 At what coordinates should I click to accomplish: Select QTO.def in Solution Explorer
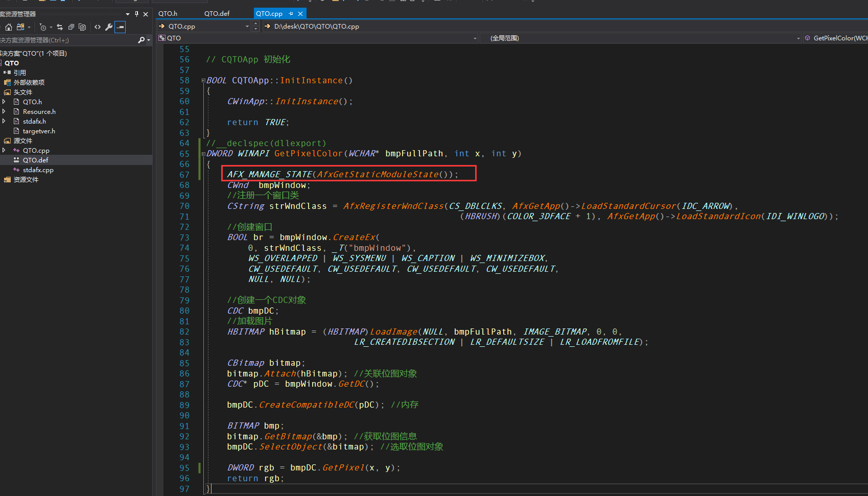click(35, 160)
